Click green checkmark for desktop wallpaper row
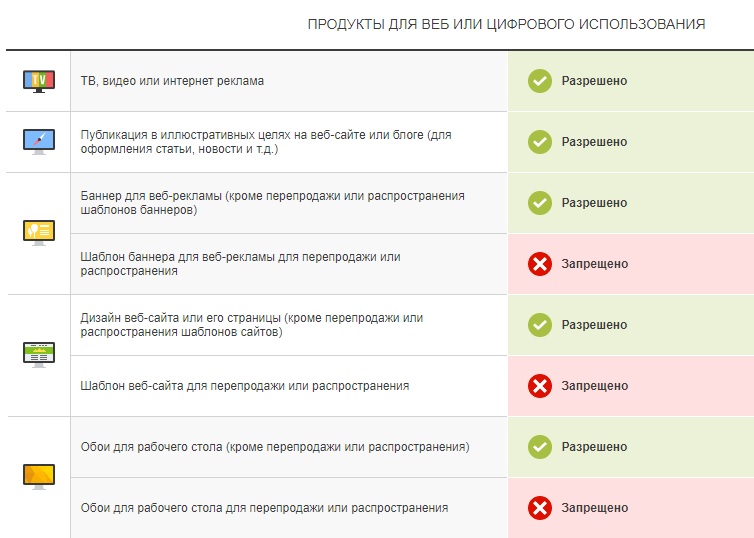Viewport: 754px width, 538px height. [x=540, y=447]
